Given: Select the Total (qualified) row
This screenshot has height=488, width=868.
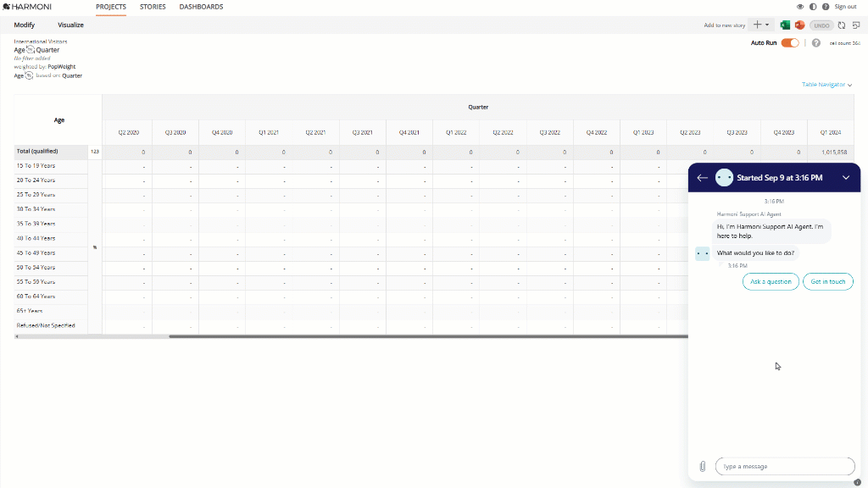Looking at the screenshot, I should pyautogui.click(x=51, y=152).
